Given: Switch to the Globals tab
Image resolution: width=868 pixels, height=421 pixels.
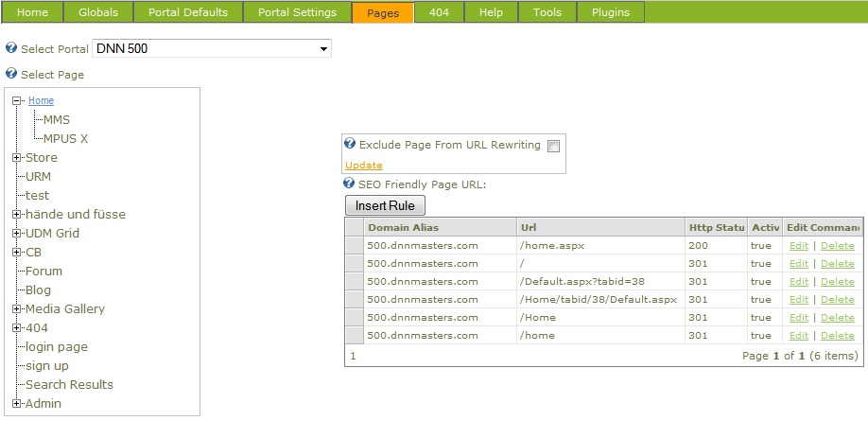Looking at the screenshot, I should tap(98, 12).
